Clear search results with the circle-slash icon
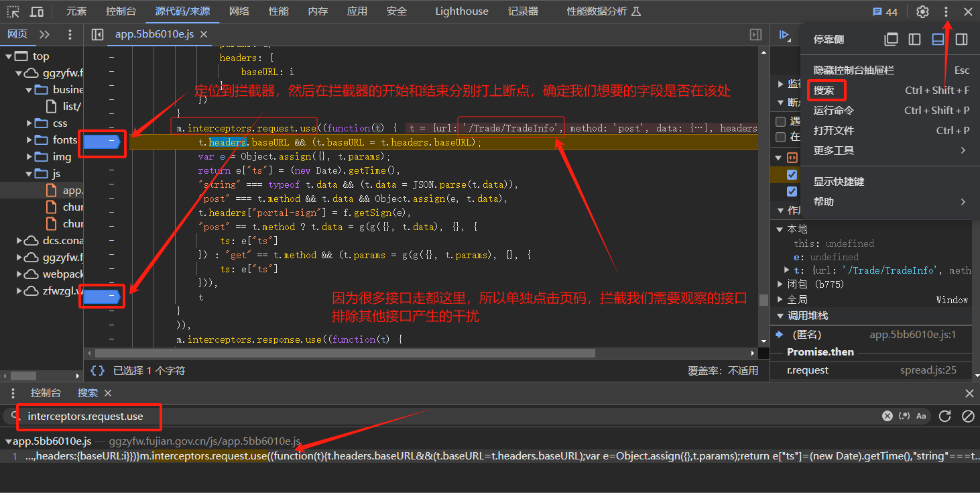Viewport: 980px width, 493px height. 968,416
